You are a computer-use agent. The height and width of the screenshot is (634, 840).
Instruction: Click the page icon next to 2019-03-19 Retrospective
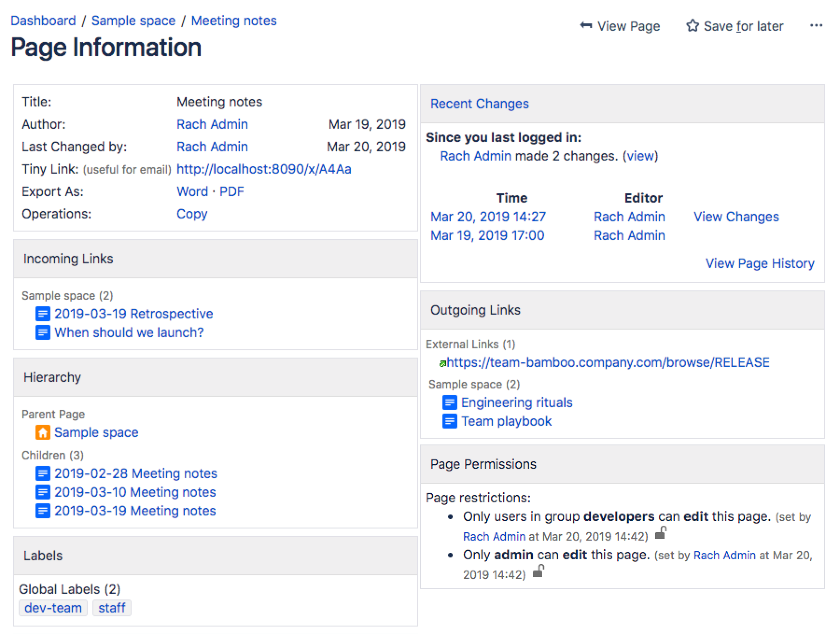42,314
